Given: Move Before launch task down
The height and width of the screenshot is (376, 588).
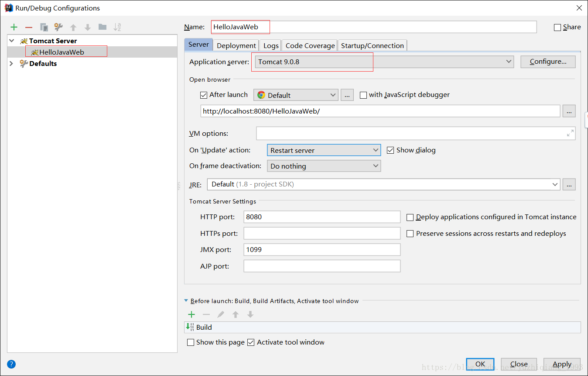Looking at the screenshot, I should (250, 314).
